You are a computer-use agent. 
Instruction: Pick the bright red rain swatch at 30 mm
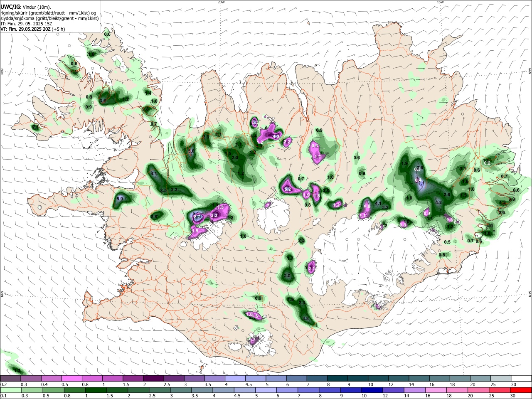[520, 390]
